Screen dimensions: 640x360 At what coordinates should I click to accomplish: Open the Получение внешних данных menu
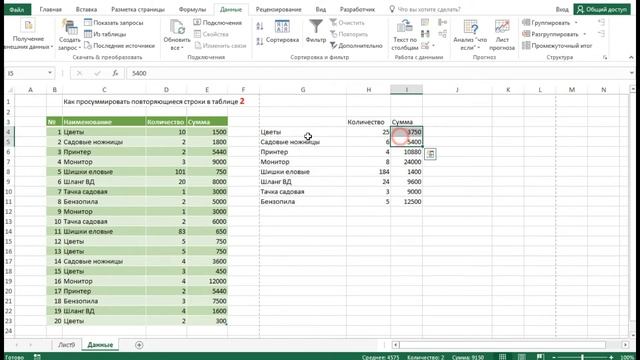pos(28,35)
